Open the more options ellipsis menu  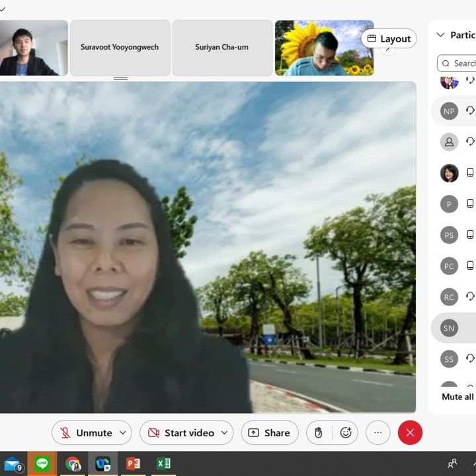(x=378, y=432)
